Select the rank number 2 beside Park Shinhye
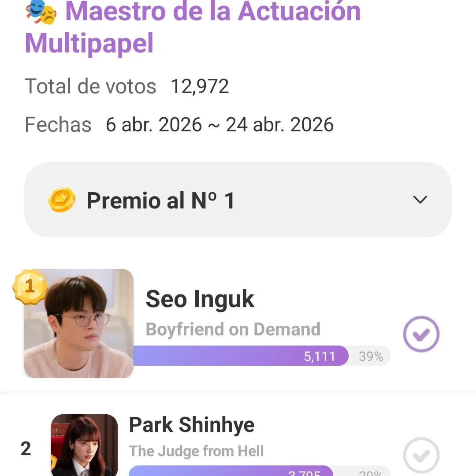Viewport: 476px width, 476px height. pos(25,449)
